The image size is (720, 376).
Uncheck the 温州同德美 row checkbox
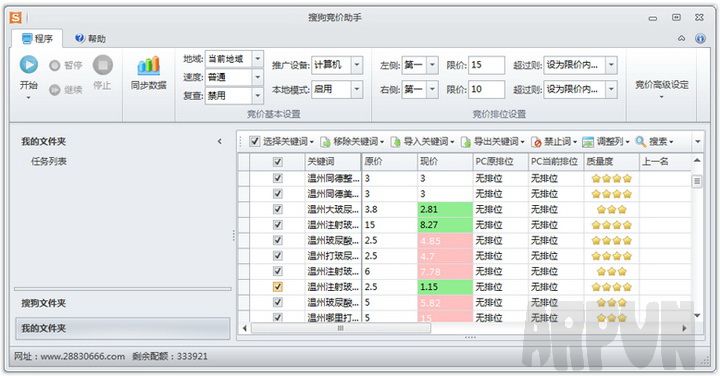[x=278, y=194]
